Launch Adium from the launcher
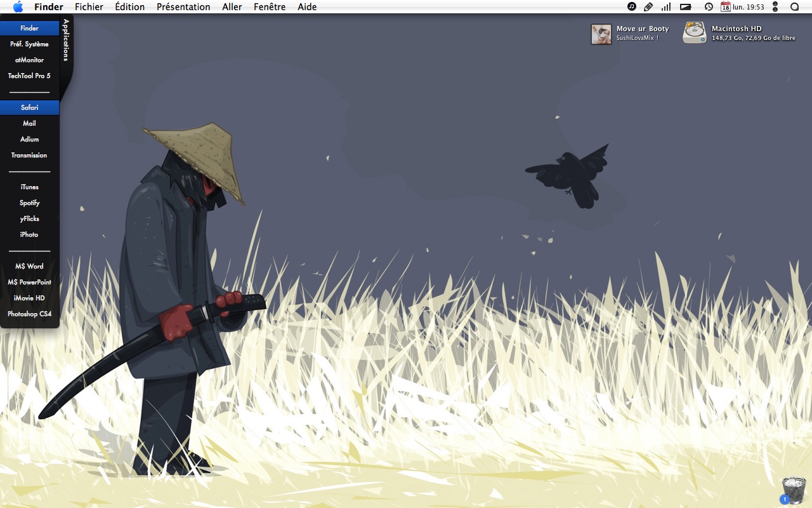 [x=29, y=139]
